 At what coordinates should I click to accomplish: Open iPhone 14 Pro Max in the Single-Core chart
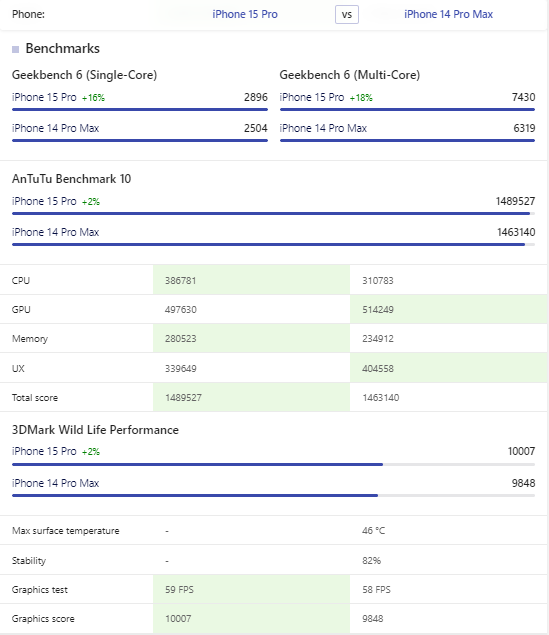coord(55,128)
